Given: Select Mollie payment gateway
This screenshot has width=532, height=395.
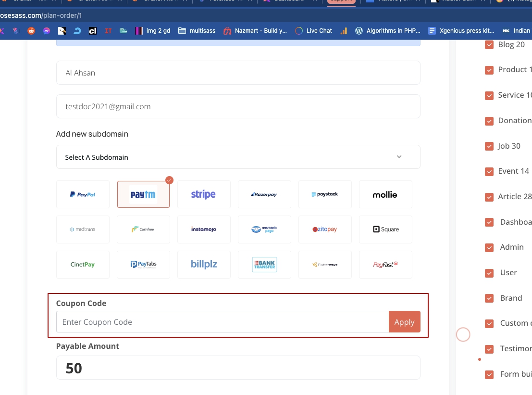Looking at the screenshot, I should tap(385, 194).
